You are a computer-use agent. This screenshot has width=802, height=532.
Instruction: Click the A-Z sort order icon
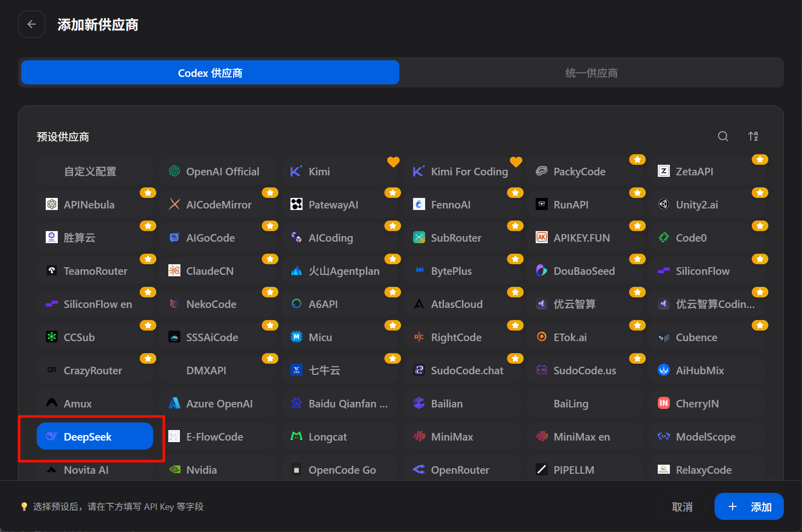coord(753,136)
